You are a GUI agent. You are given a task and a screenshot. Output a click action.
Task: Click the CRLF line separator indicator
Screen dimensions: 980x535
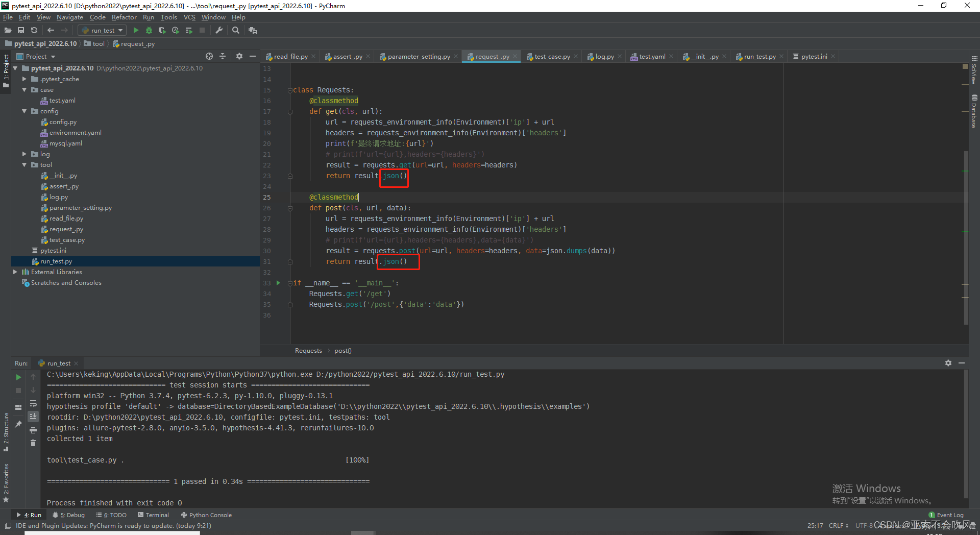click(x=839, y=526)
